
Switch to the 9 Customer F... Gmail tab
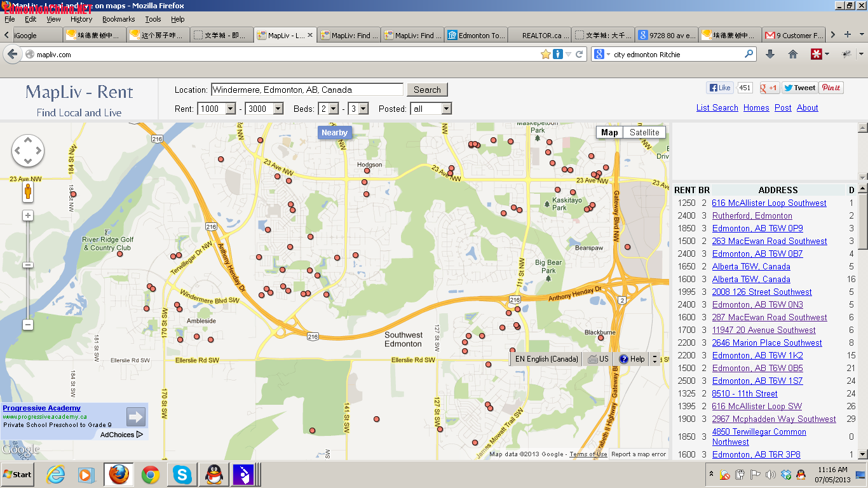coord(794,36)
